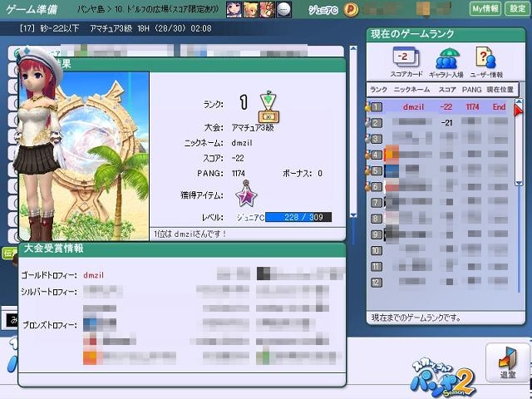
Task: Click the white golf ball icon in top bar
Action: 283,9
